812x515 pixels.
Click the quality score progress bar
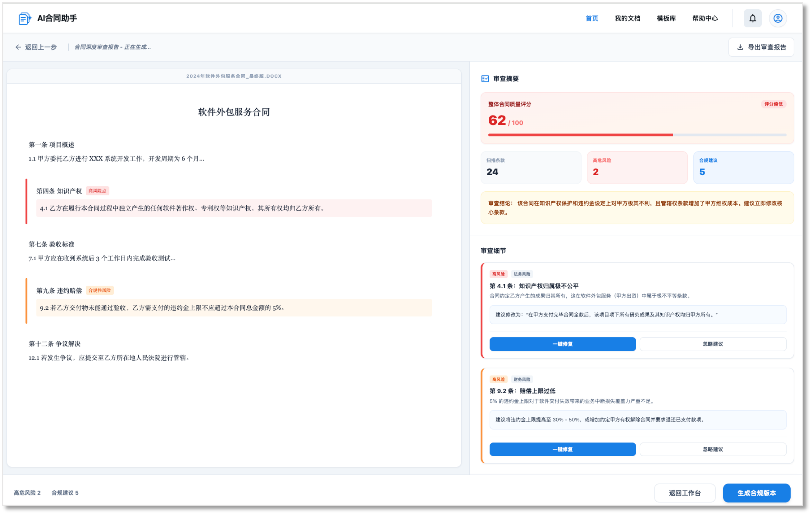click(x=637, y=135)
